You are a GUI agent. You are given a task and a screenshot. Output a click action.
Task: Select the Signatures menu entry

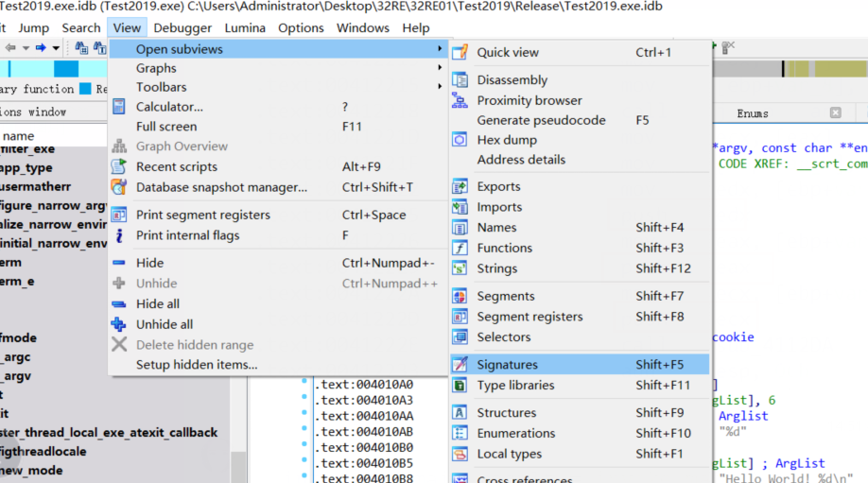point(580,364)
